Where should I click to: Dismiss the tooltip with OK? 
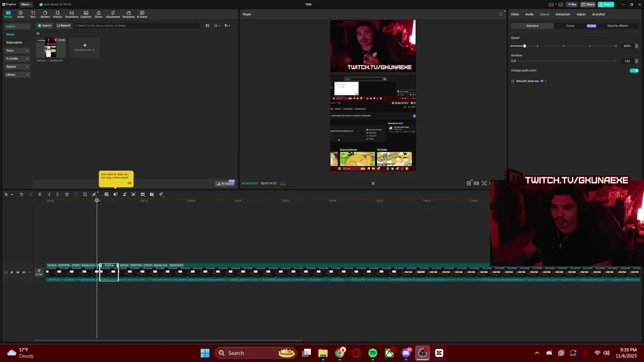click(x=129, y=183)
